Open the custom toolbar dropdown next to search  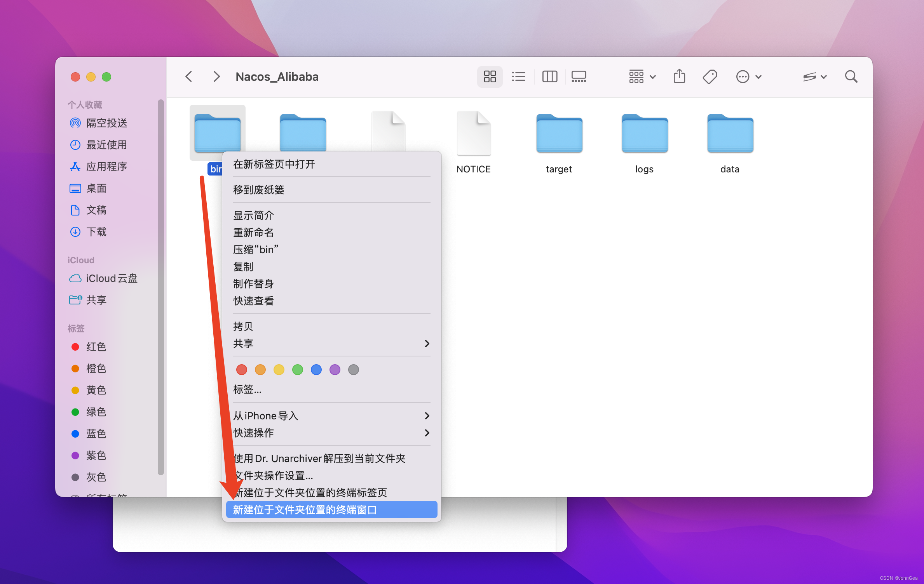(815, 76)
